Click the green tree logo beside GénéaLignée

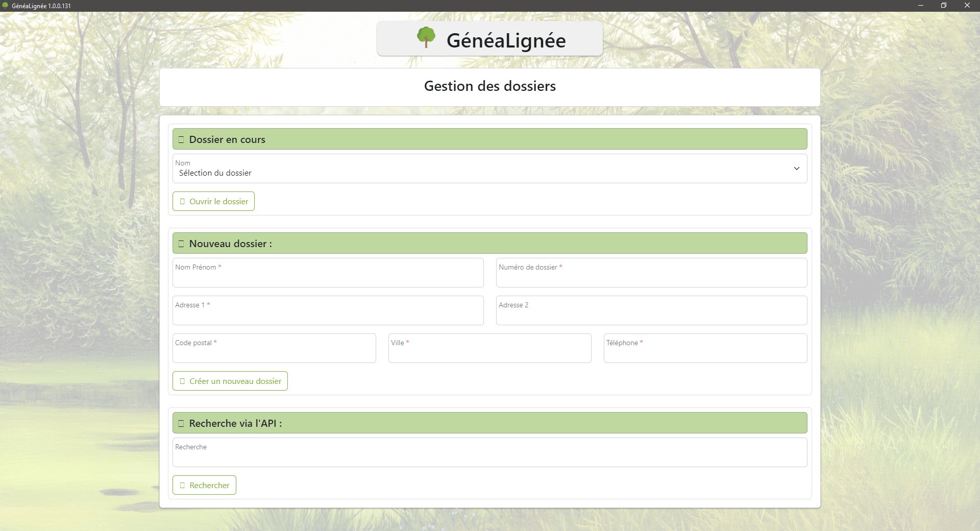[426, 38]
